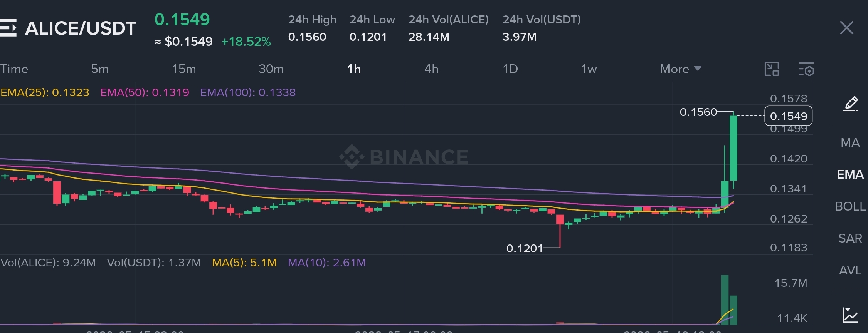
Task: Click the Vol(USDT): 1.37M label
Action: (154, 263)
